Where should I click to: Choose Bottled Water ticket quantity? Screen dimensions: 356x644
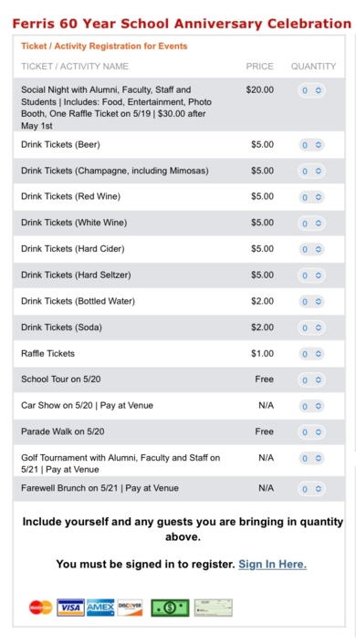(311, 302)
